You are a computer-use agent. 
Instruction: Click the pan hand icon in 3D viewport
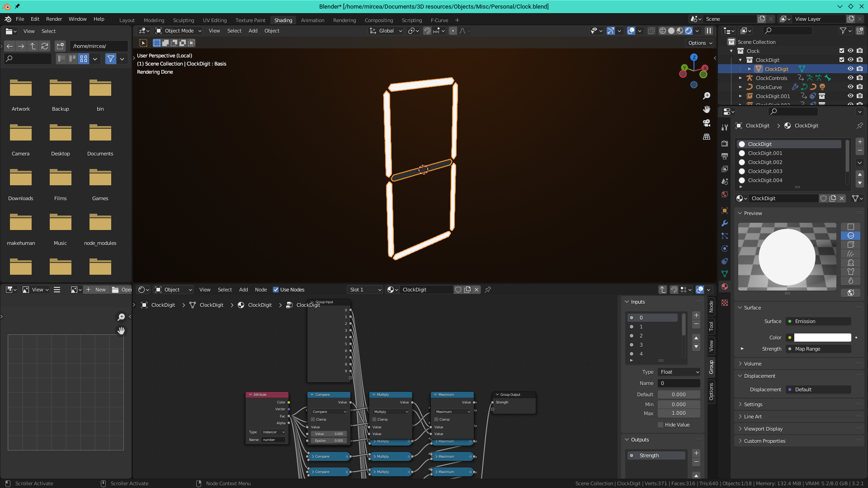pyautogui.click(x=707, y=109)
